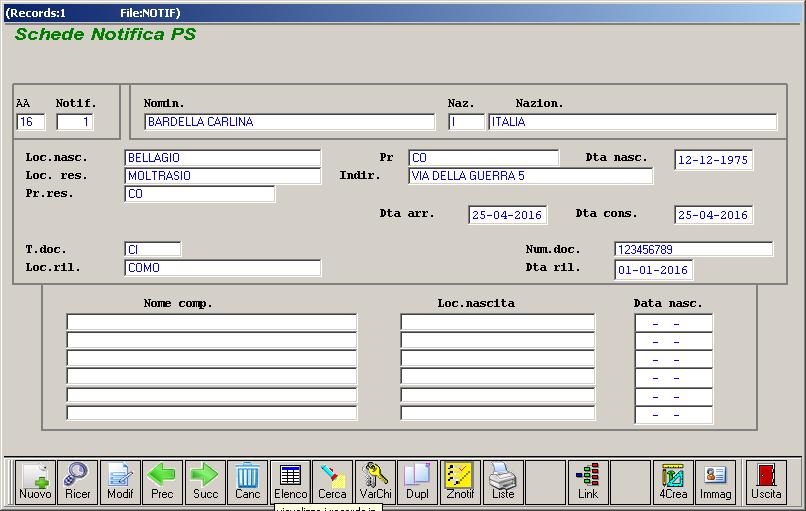The width and height of the screenshot is (806, 511).
Task: Print using the Liste printer icon
Action: [502, 482]
